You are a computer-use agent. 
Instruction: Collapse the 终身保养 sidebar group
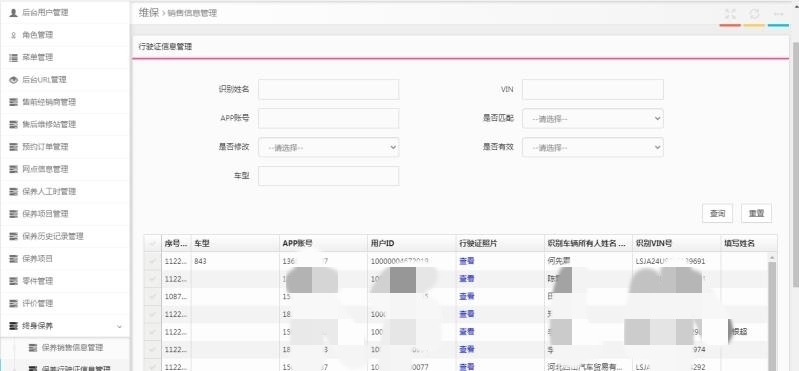click(x=65, y=326)
